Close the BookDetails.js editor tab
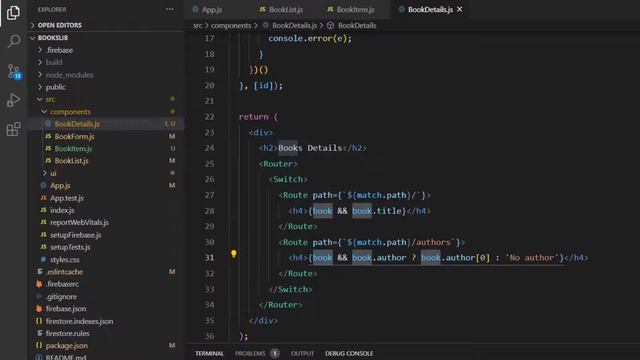640x360 pixels. coord(460,9)
